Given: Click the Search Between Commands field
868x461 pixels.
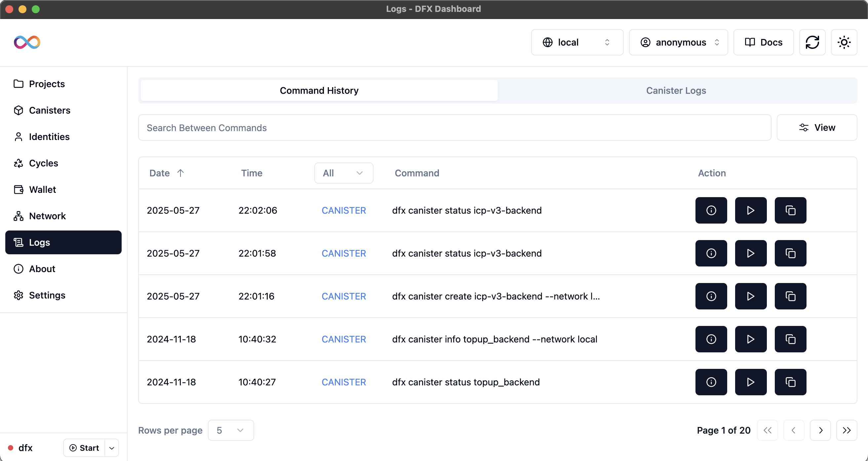Looking at the screenshot, I should 337,127.
